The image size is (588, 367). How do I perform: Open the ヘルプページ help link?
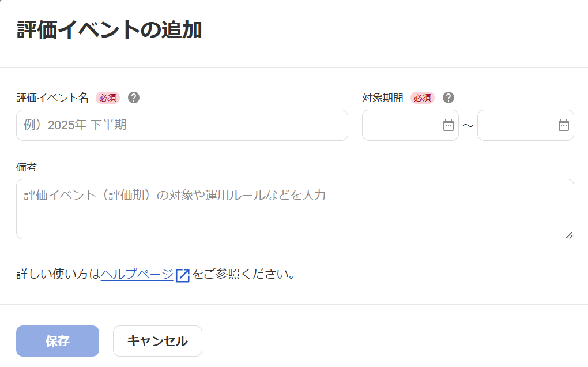[137, 275]
